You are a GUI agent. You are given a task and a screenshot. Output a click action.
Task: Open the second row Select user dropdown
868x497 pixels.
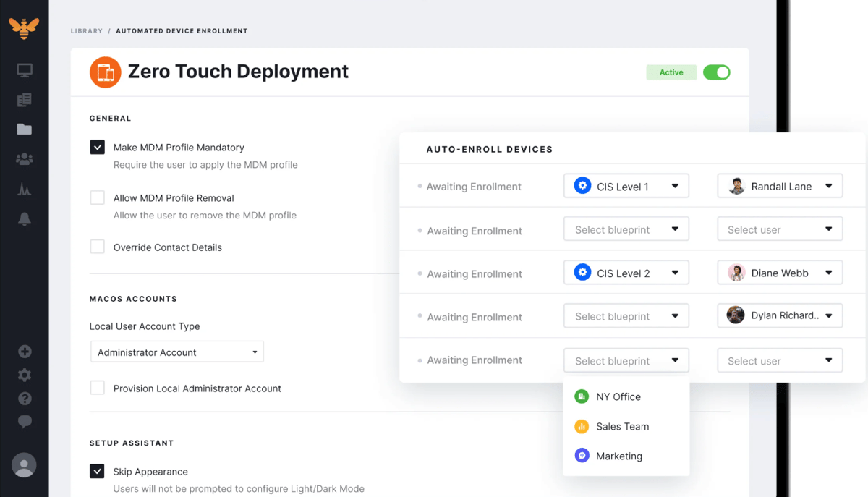click(780, 229)
